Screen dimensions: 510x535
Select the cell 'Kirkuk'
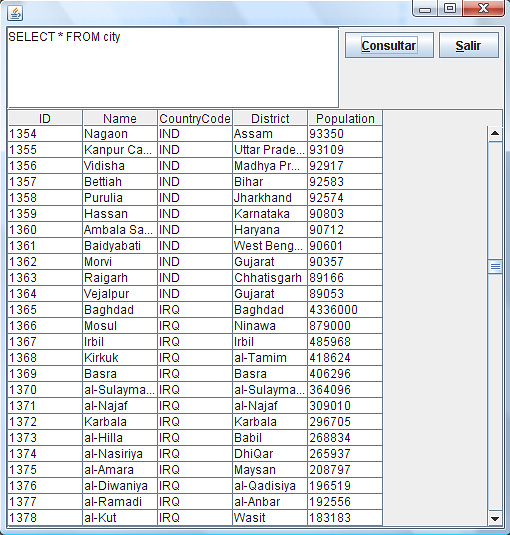120,358
